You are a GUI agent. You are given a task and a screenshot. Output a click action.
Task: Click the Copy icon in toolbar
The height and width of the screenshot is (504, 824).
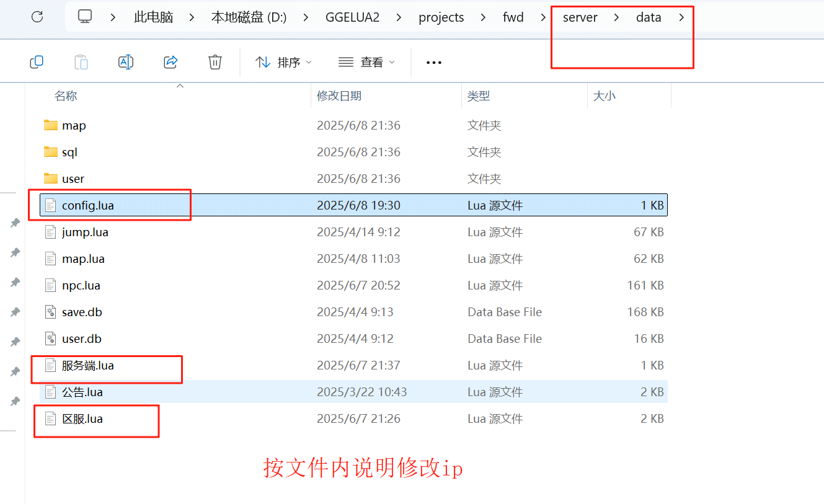pos(37,62)
